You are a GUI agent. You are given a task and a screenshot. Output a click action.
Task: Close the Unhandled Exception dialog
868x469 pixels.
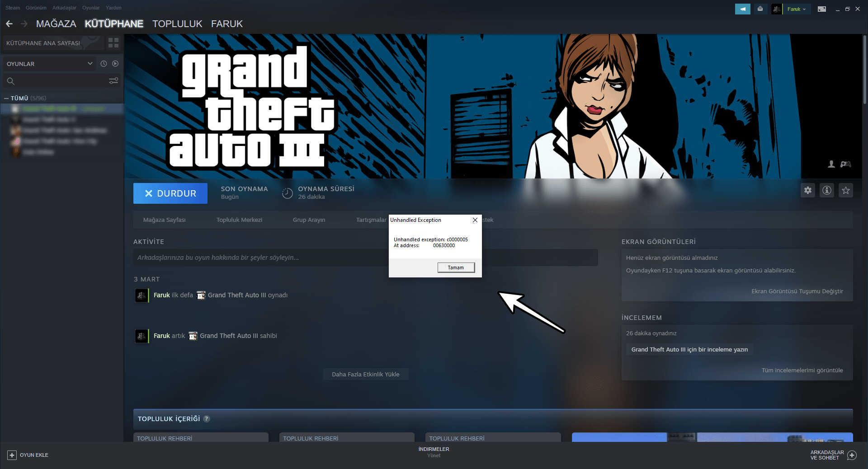(x=475, y=220)
